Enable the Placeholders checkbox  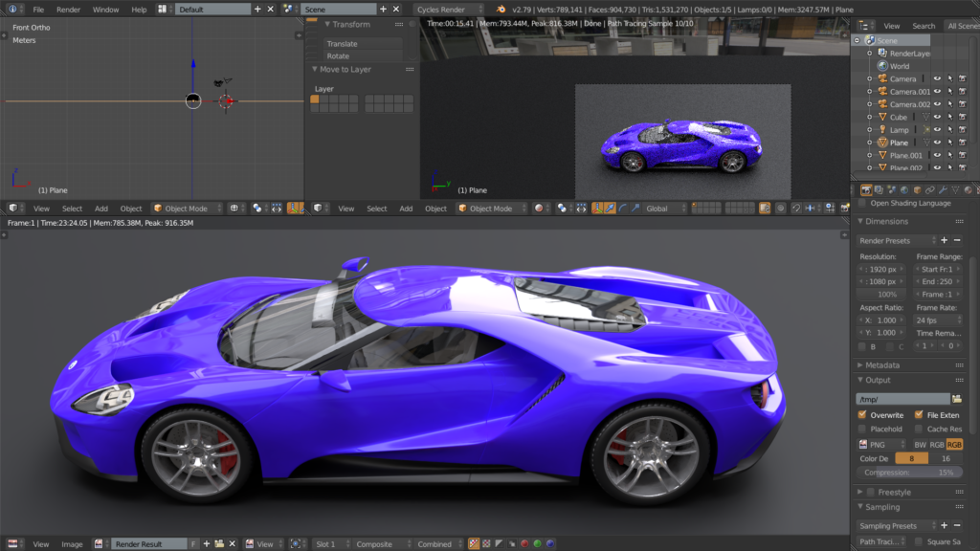click(x=862, y=430)
